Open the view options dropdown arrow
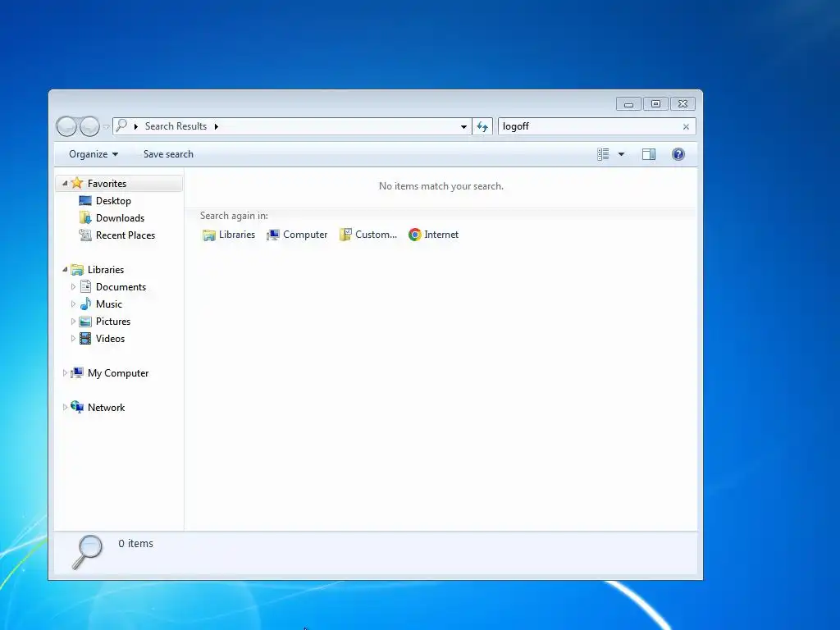Screen dimensions: 840x630 (622, 154)
